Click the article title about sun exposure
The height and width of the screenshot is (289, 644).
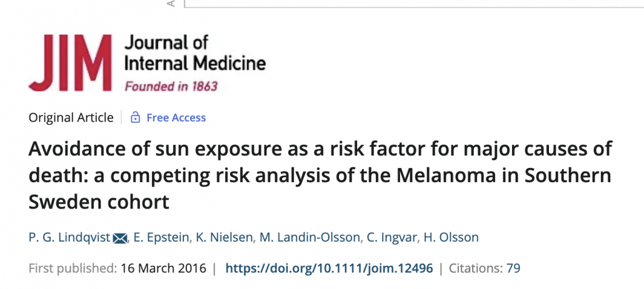[320, 176]
